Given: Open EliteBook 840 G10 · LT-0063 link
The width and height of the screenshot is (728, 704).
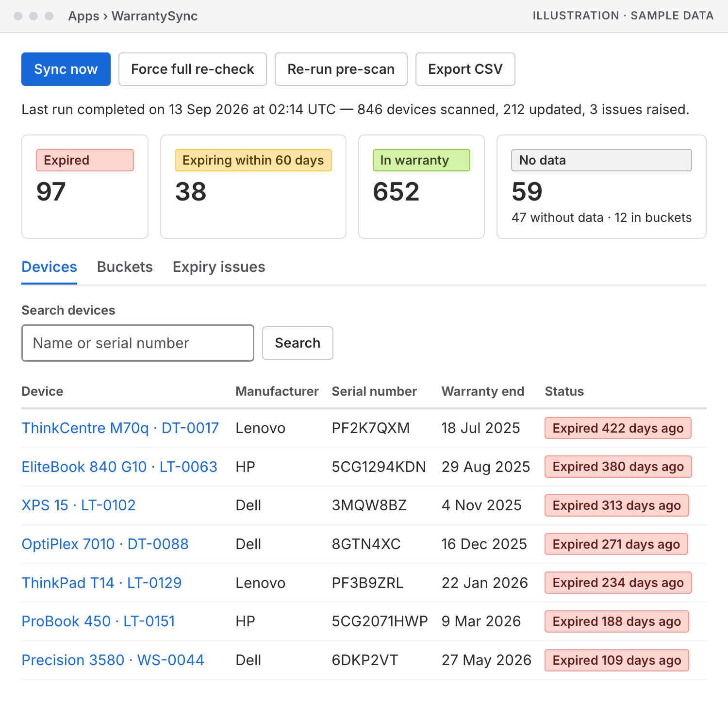Looking at the screenshot, I should click(x=119, y=467).
